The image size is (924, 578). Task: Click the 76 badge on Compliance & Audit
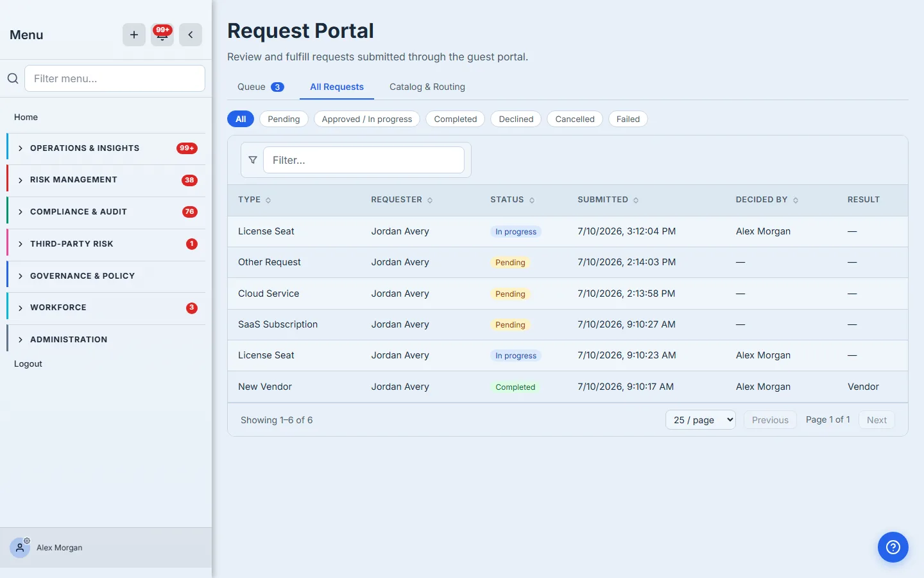point(189,212)
